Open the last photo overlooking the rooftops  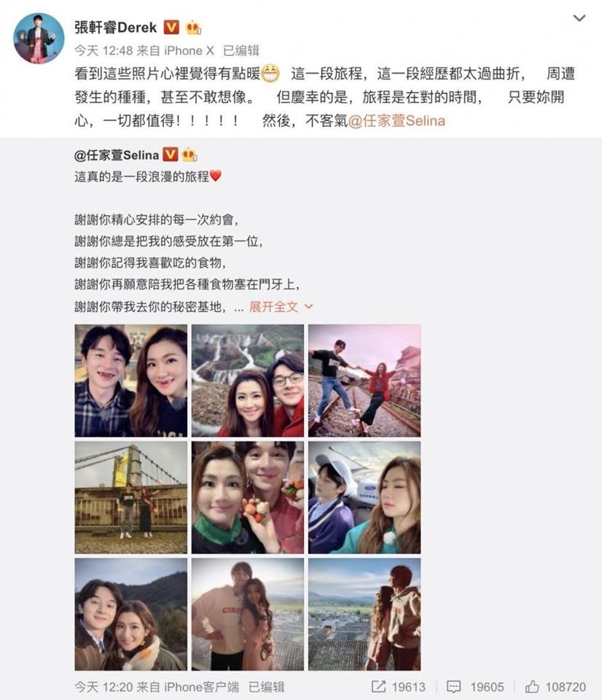click(x=364, y=614)
